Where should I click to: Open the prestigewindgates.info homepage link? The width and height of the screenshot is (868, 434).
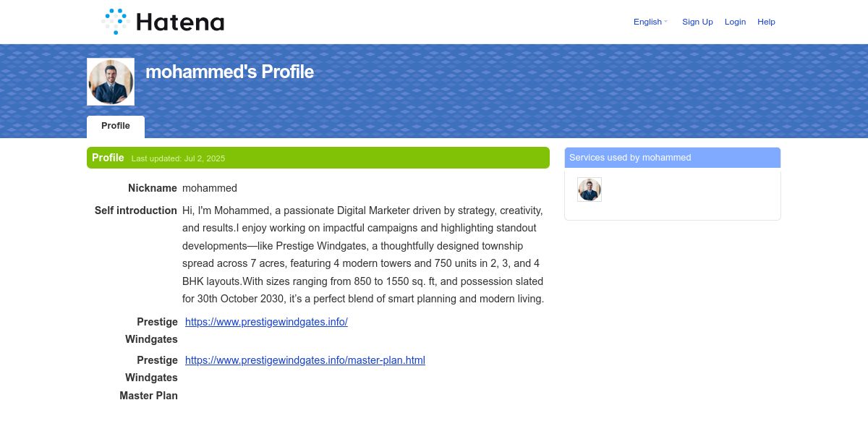(266, 322)
